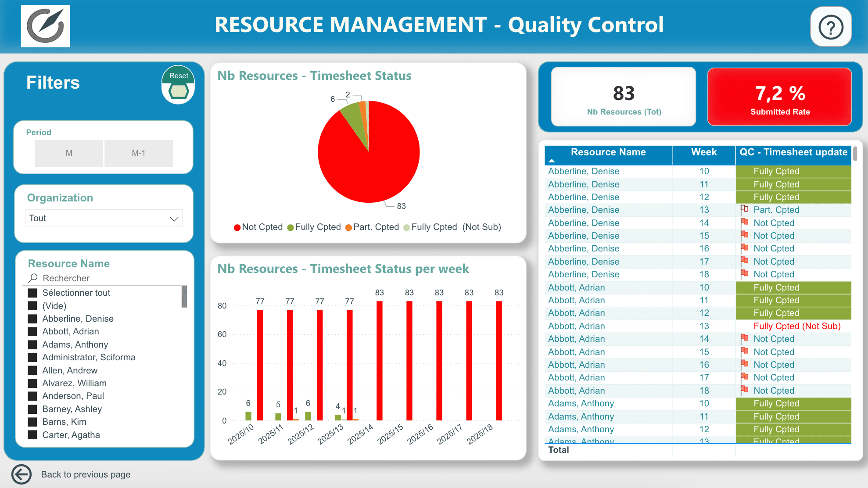The width and height of the screenshot is (868, 488).
Task: Check the Sélectionner tout checkbox
Action: click(x=32, y=293)
